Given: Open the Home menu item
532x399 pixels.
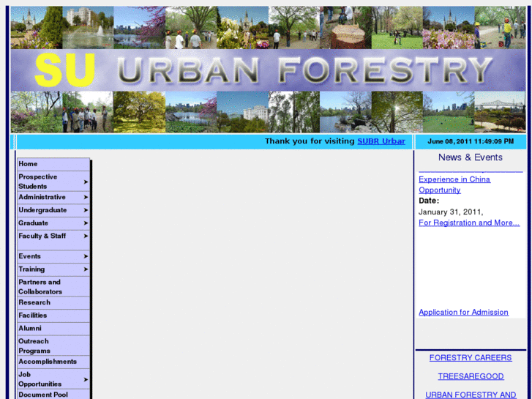Looking at the screenshot, I should tap(53, 164).
